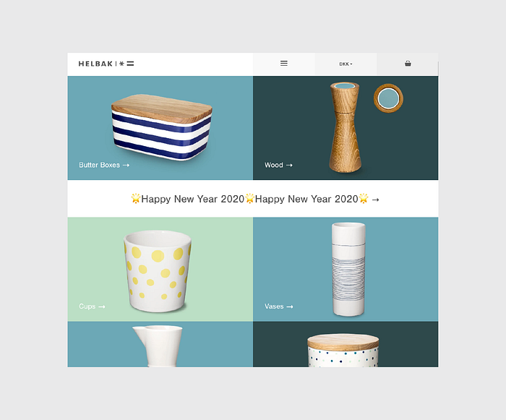The image size is (506, 420).
Task: Open the Cups category link
Action: [x=92, y=307]
